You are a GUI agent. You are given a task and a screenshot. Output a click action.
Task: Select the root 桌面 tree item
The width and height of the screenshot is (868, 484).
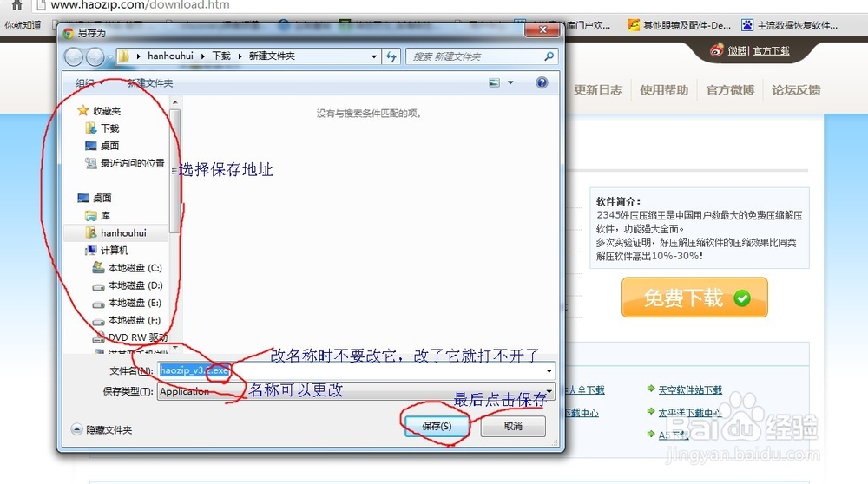[95, 198]
